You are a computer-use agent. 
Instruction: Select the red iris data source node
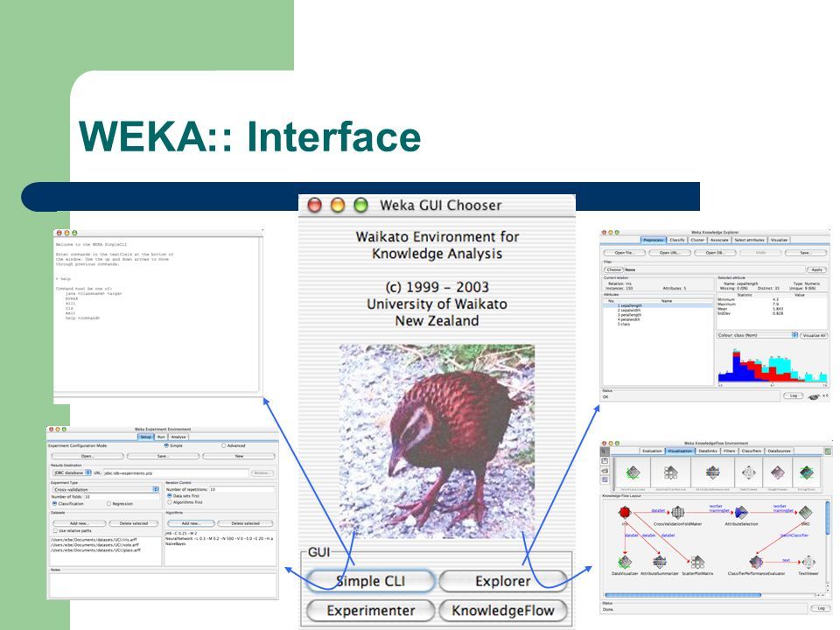(625, 512)
